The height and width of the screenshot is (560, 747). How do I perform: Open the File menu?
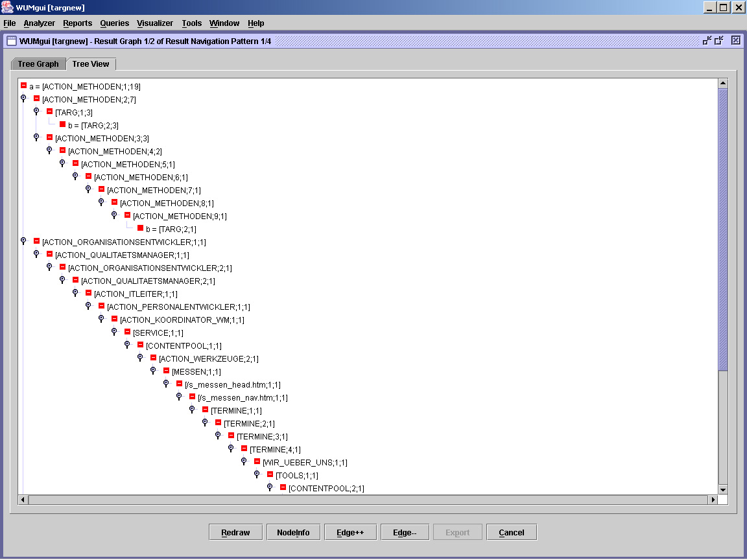[10, 23]
